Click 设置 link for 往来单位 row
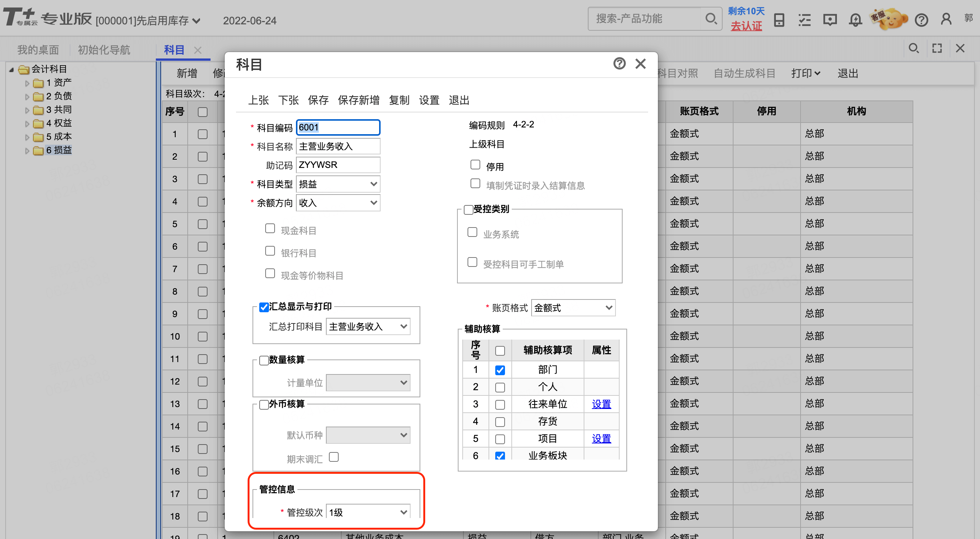The height and width of the screenshot is (539, 980). click(601, 404)
